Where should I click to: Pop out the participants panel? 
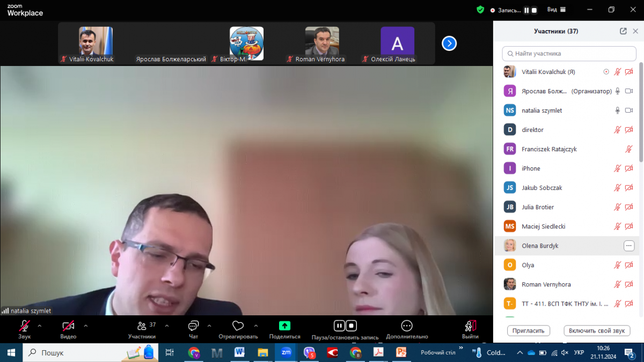[623, 31]
